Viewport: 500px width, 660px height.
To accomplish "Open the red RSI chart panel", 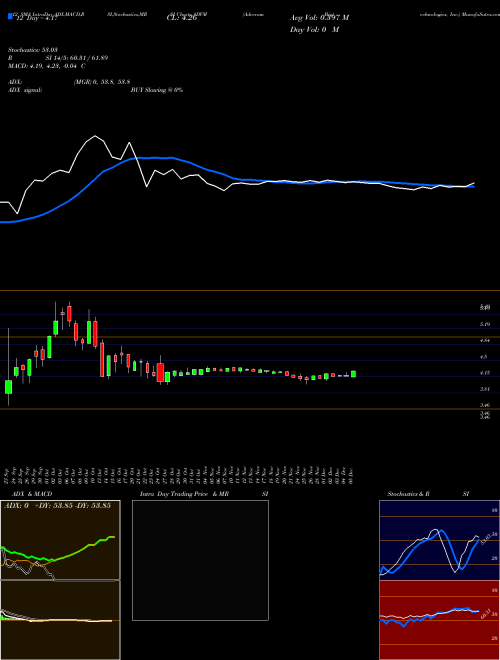I will click(439, 620).
